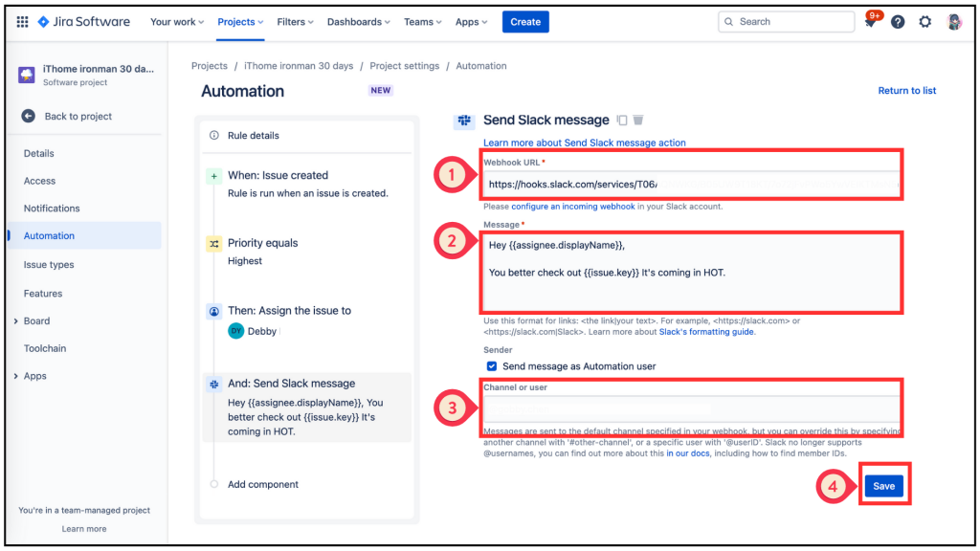
Task: Click Add component in rule chain
Action: coord(262,484)
